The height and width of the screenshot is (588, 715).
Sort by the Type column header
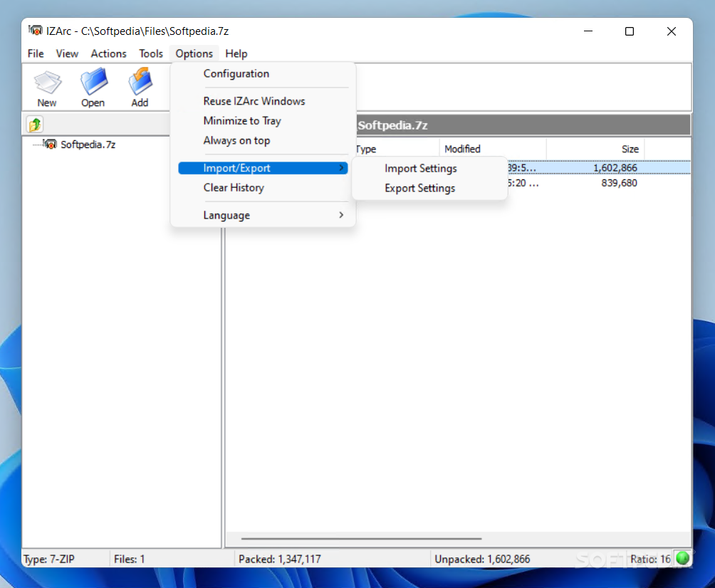coord(397,149)
